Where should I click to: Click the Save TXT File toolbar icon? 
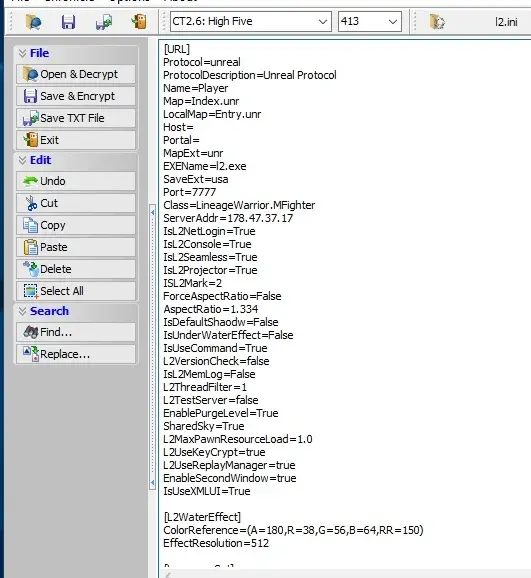(x=104, y=22)
